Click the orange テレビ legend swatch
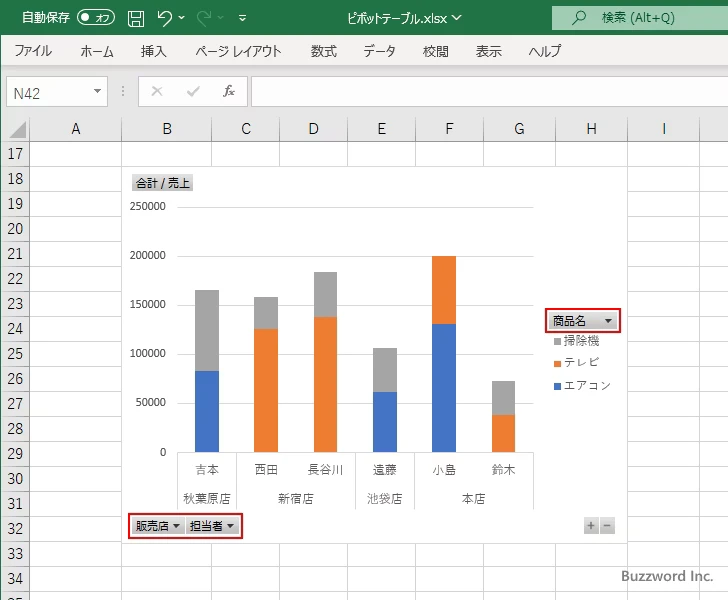728x600 pixels. [x=556, y=363]
